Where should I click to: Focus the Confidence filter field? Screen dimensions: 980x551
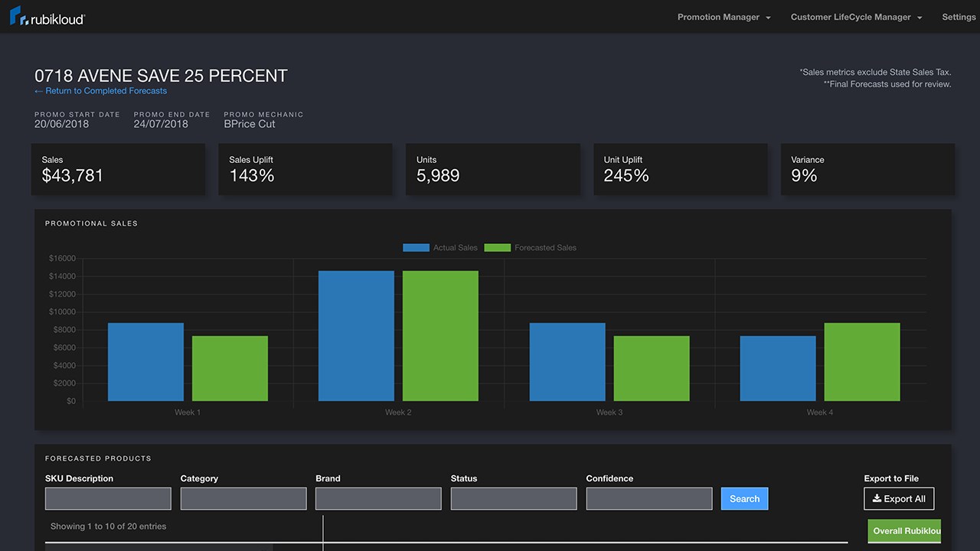point(649,499)
